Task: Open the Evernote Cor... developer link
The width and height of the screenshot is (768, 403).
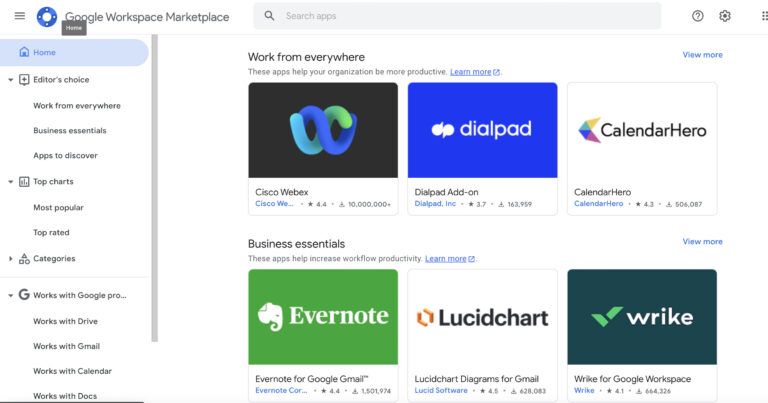Action: (281, 391)
